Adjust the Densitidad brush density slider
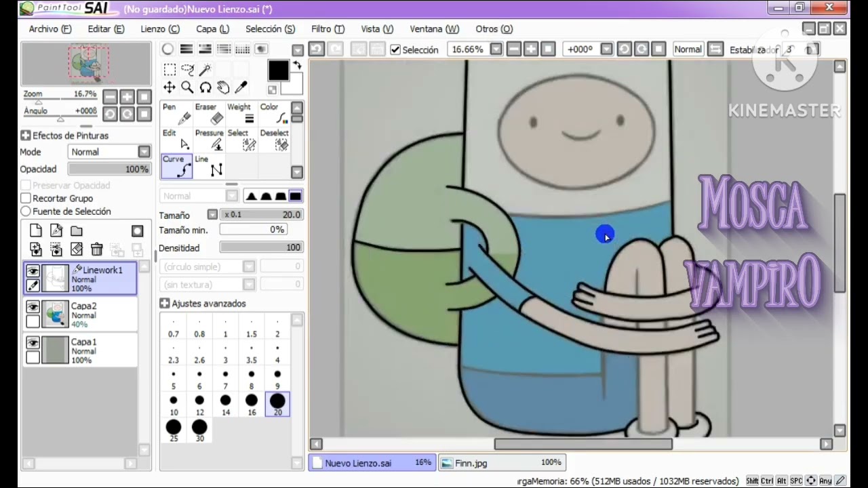 coord(261,247)
